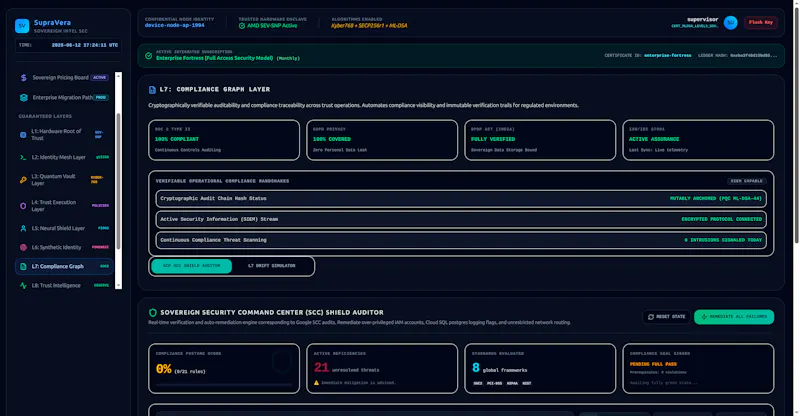Click the L1 Hardware Root of Trust chip icon
800x416 pixels.
(x=23, y=135)
